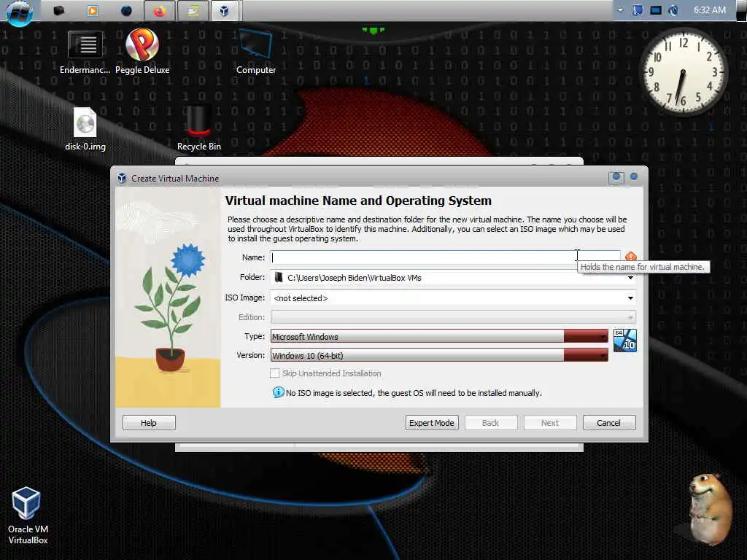The height and width of the screenshot is (560, 747).
Task: Show hidden system tray icons
Action: pos(620,10)
